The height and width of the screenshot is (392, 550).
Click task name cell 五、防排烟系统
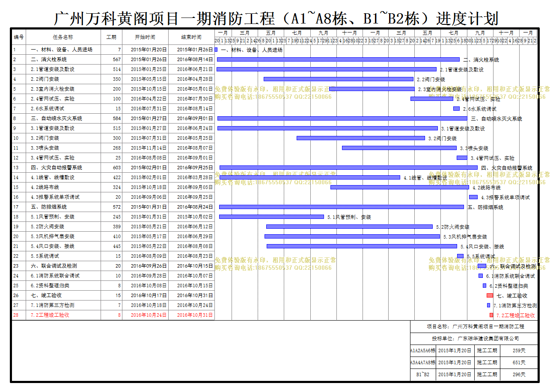click(x=63, y=207)
